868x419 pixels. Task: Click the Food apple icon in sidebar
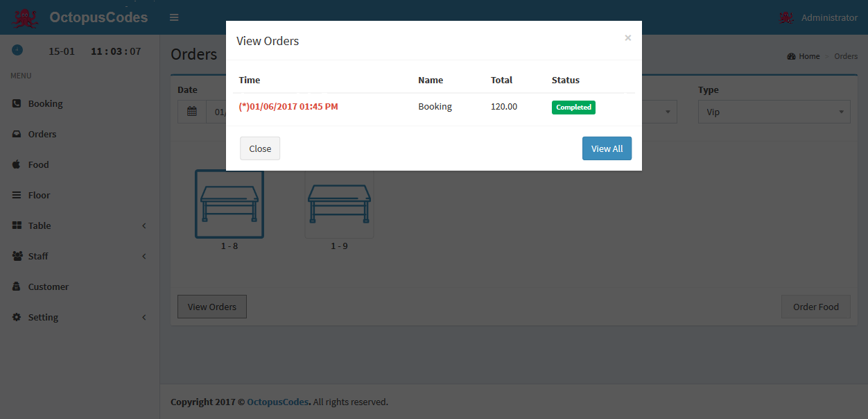pos(17,164)
